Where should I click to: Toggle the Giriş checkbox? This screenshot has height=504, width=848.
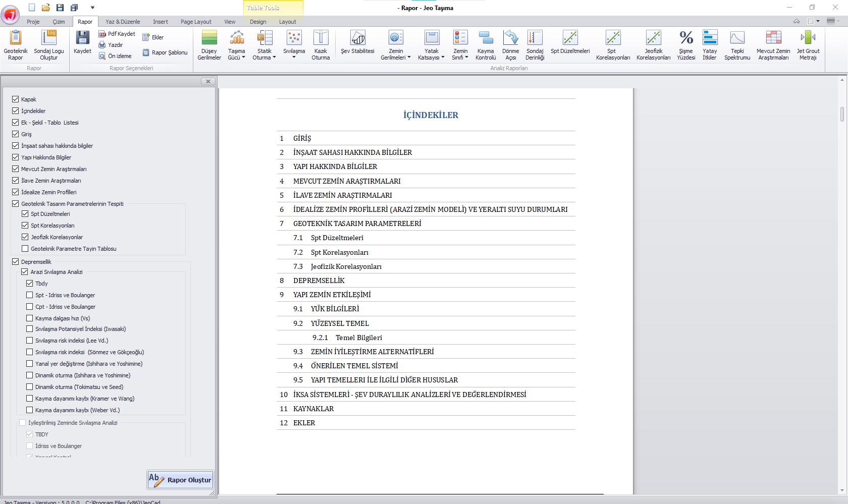coord(15,134)
